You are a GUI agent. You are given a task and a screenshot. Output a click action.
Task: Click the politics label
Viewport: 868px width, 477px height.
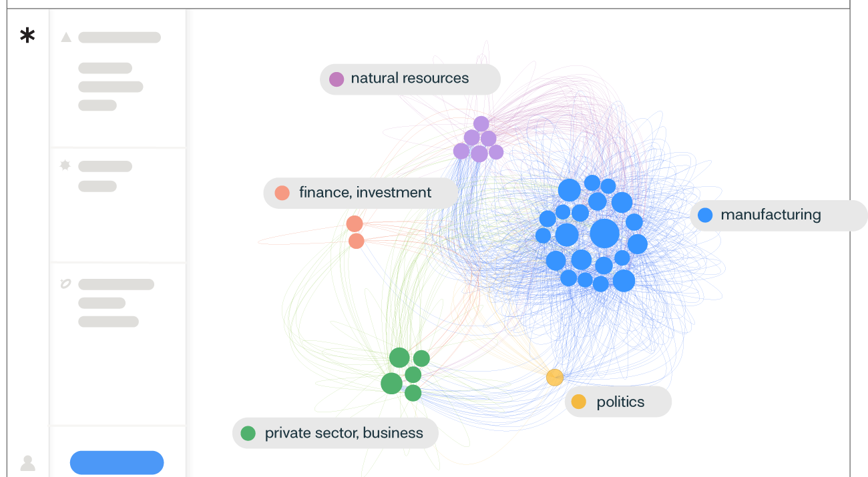coord(620,402)
